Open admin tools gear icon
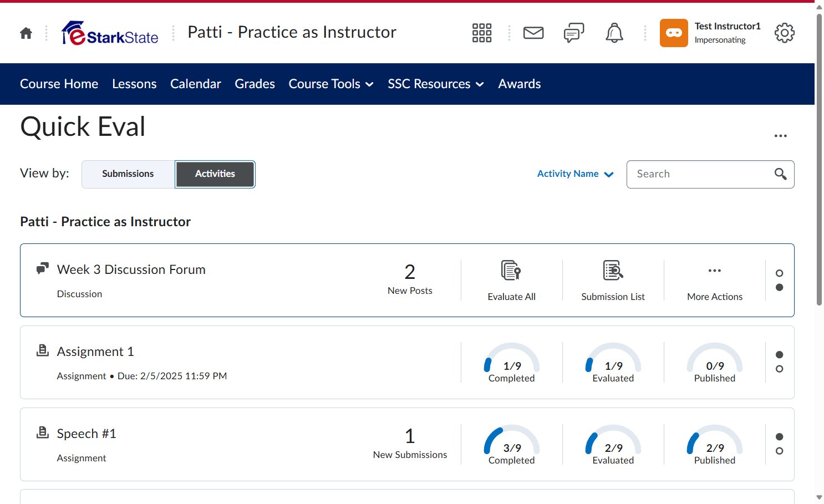The width and height of the screenshot is (824, 504). [x=784, y=33]
